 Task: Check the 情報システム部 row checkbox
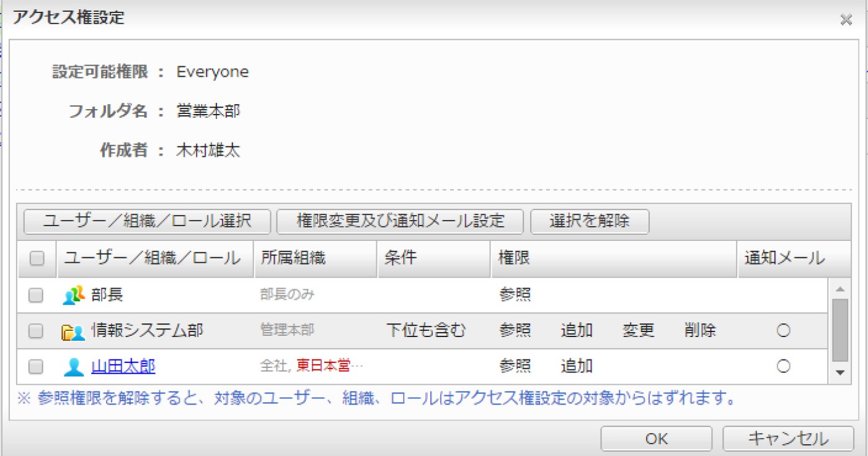point(36,331)
